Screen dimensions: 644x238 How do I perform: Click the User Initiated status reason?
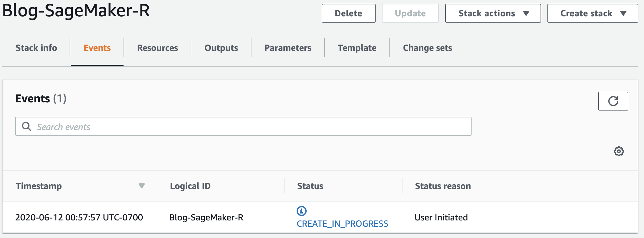click(x=441, y=217)
